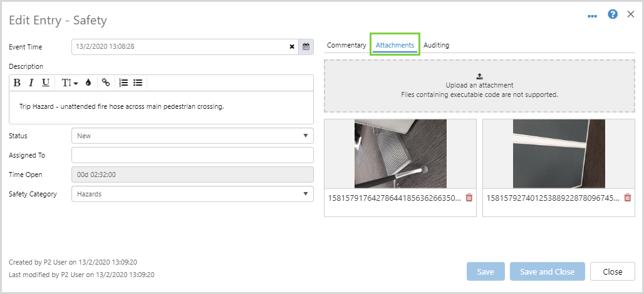
Task: Click file name 15815792740125388922878096745...
Action: point(553,198)
